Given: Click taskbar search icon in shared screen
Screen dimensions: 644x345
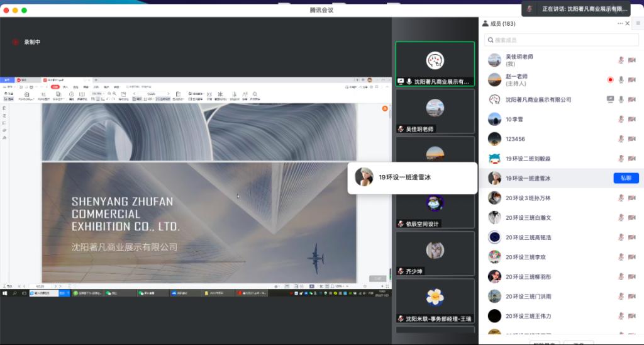Looking at the screenshot, I should [x=14, y=293].
